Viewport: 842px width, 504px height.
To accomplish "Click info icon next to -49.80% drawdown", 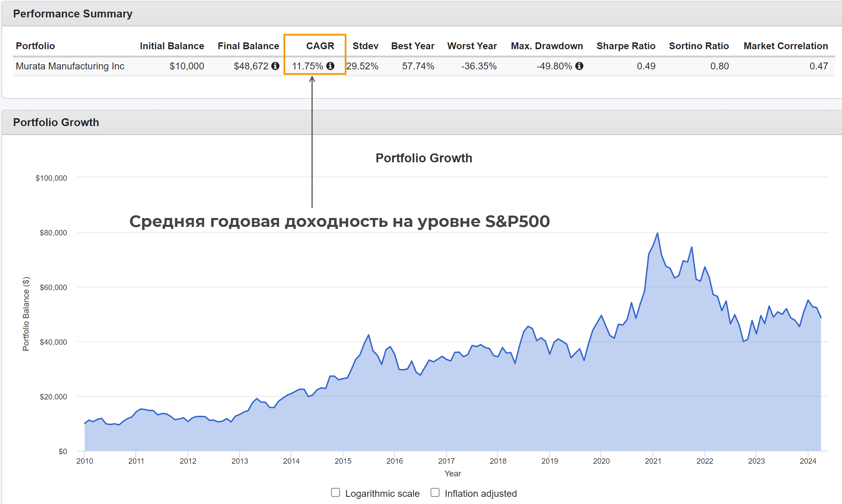I will pyautogui.click(x=579, y=66).
